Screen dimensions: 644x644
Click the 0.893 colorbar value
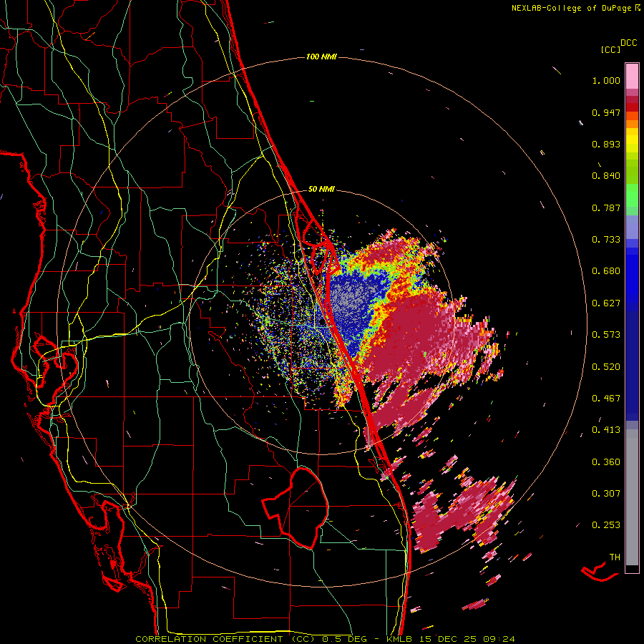[606, 144]
